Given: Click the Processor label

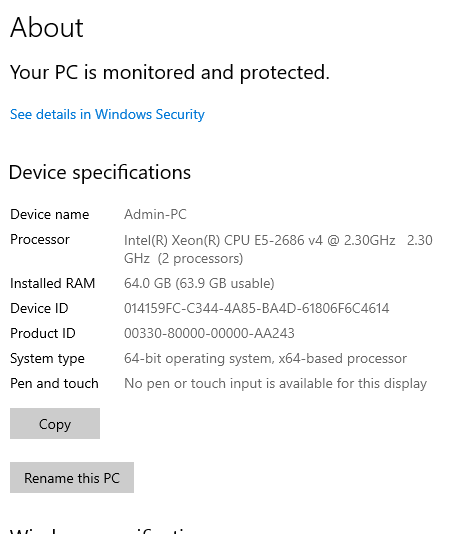Looking at the screenshot, I should (x=40, y=239).
